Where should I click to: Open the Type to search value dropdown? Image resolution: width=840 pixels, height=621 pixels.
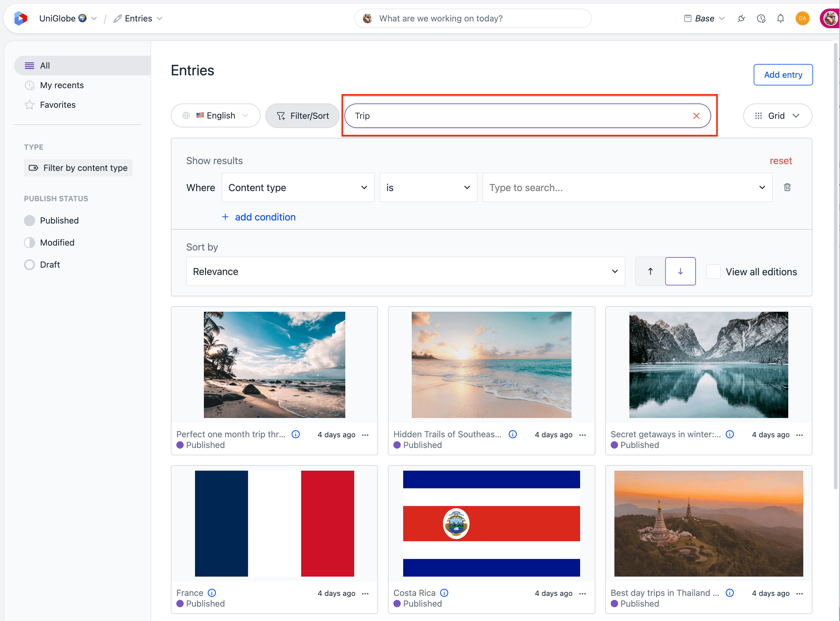(627, 188)
